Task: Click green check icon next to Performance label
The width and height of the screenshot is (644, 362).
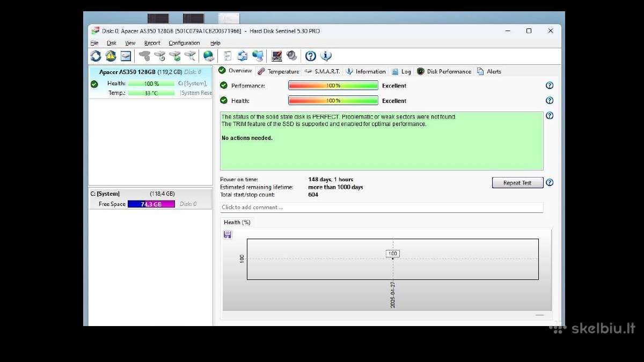Action: point(224,85)
